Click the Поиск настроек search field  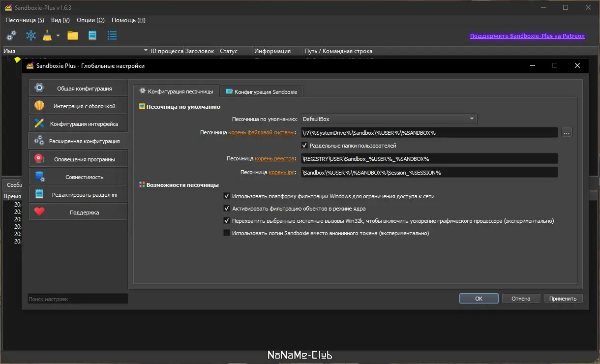click(78, 299)
